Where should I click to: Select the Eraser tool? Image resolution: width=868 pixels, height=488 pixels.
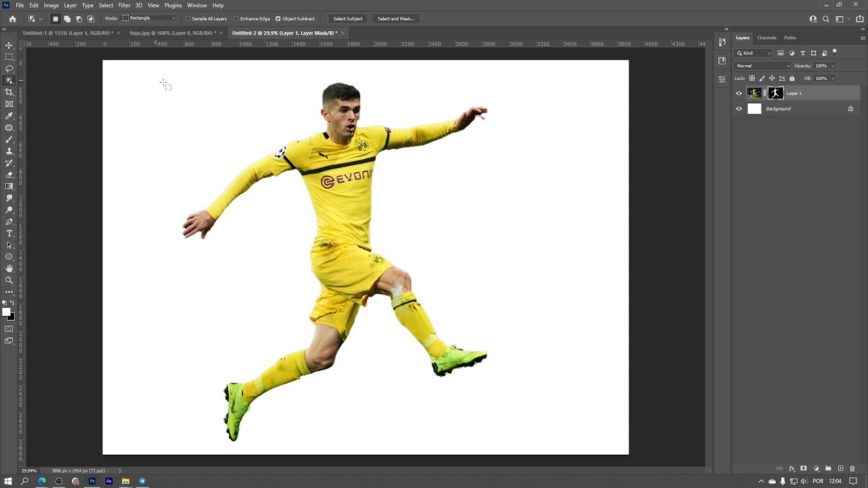(9, 175)
